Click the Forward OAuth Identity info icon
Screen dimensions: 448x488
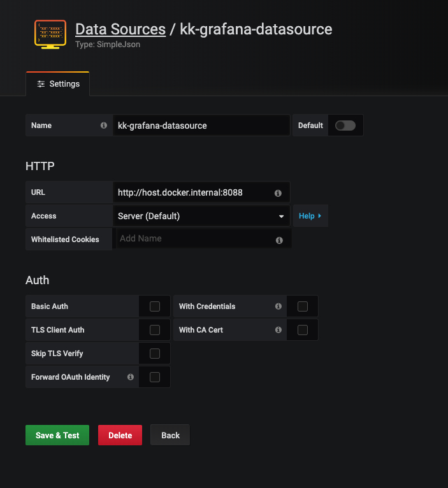pos(131,377)
